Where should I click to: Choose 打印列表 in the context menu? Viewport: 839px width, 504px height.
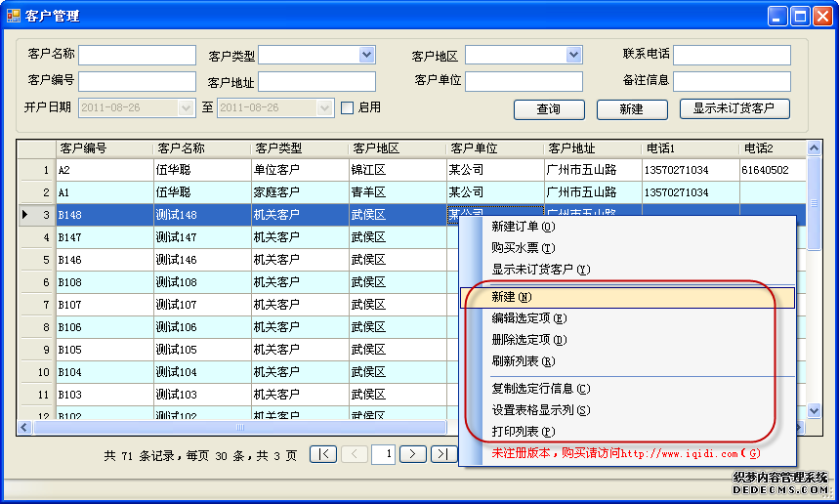[523, 432]
